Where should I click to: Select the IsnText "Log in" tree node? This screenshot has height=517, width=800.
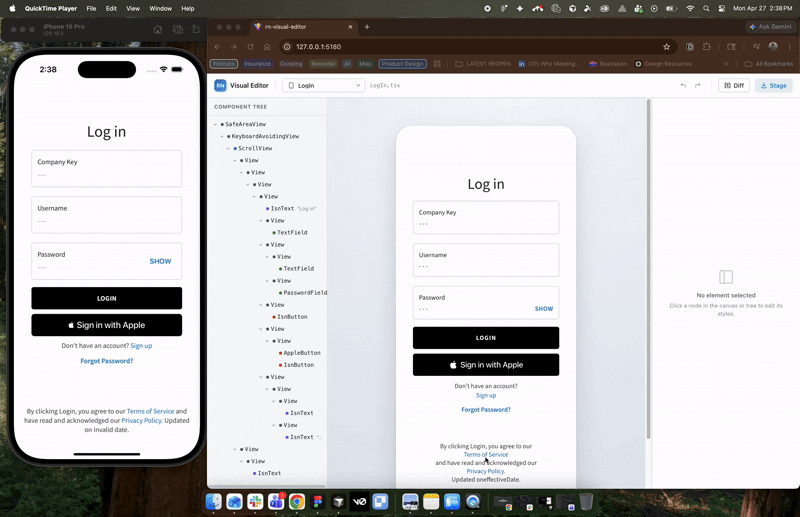pyautogui.click(x=291, y=208)
